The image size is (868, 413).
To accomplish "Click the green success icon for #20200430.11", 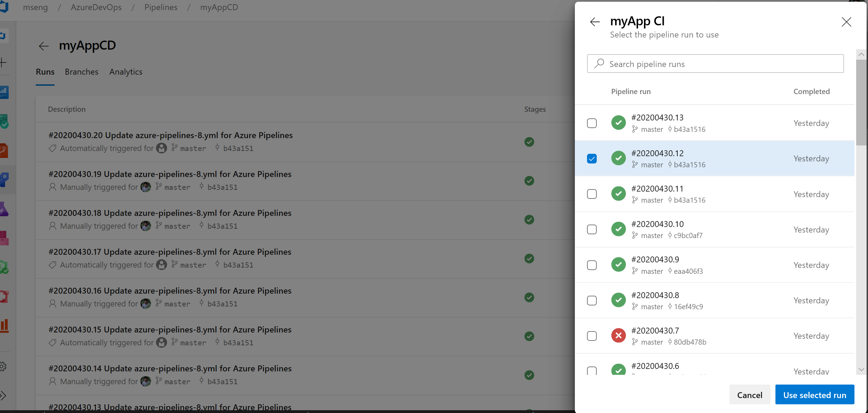I will click(618, 194).
